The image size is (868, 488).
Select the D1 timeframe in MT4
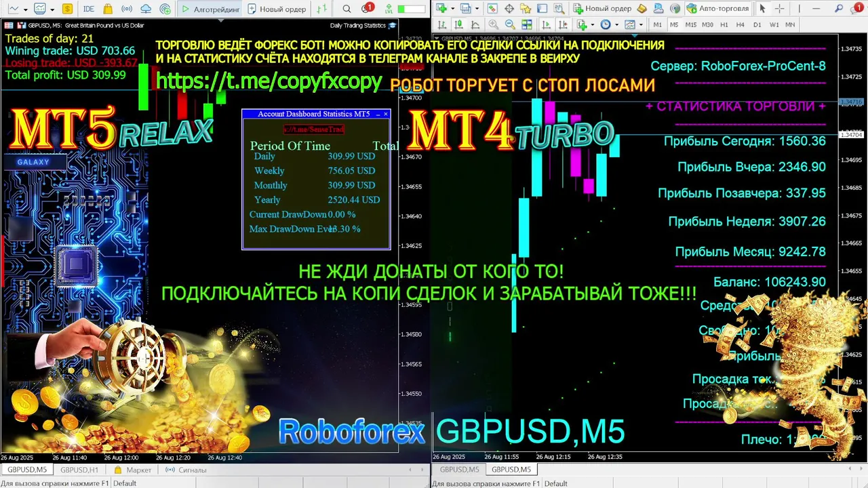click(757, 24)
